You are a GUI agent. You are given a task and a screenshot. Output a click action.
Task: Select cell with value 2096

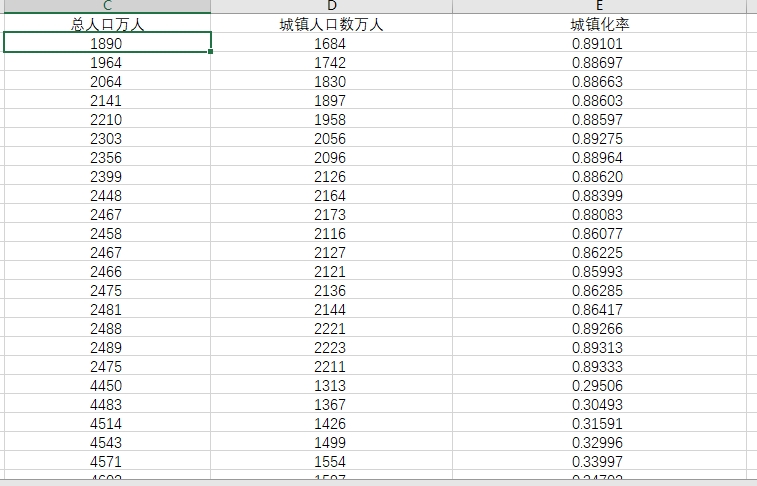click(x=332, y=157)
